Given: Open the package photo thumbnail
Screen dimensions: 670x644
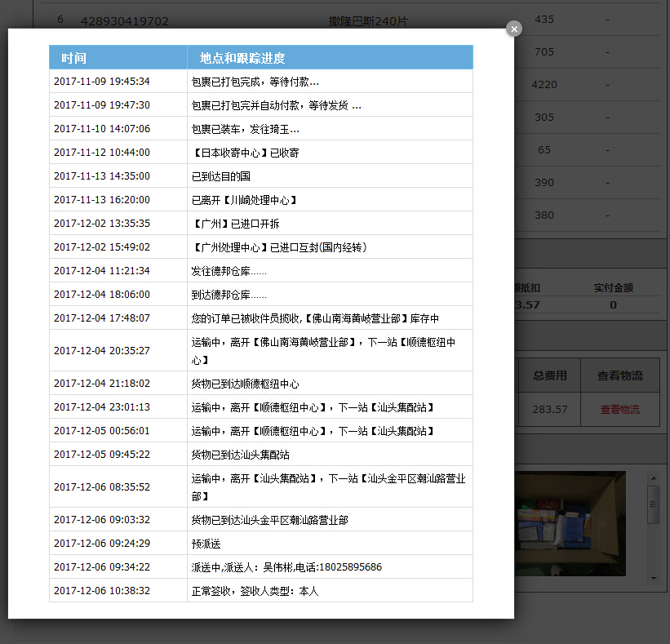Looking at the screenshot, I should pyautogui.click(x=570, y=523).
